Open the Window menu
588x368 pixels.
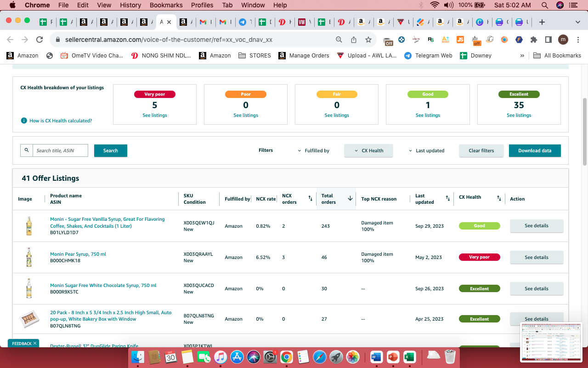pyautogui.click(x=253, y=5)
